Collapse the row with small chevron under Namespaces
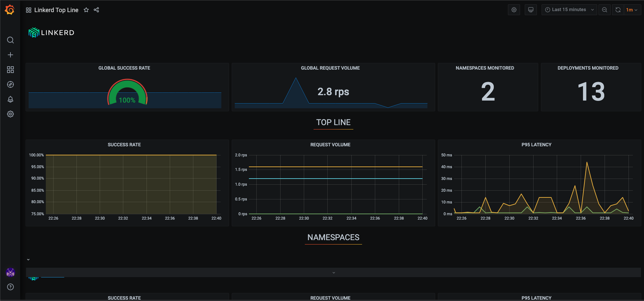 click(28, 260)
